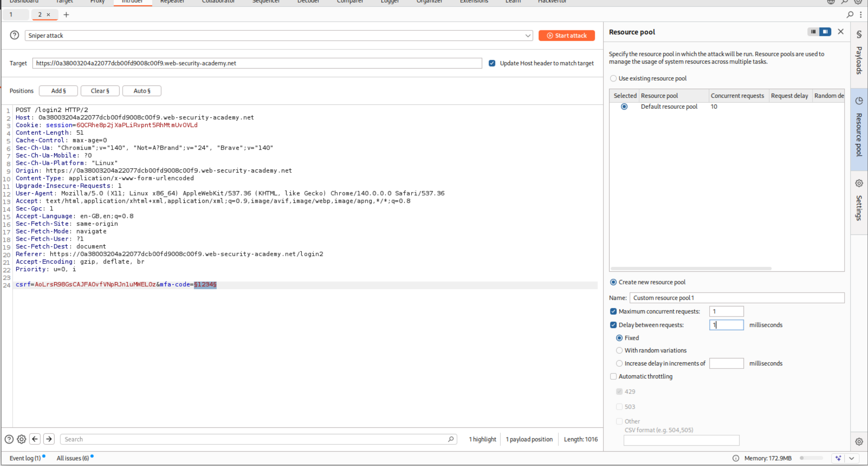Image resolution: width=868 pixels, height=466 pixels.
Task: Click the Clear § button
Action: (100, 91)
